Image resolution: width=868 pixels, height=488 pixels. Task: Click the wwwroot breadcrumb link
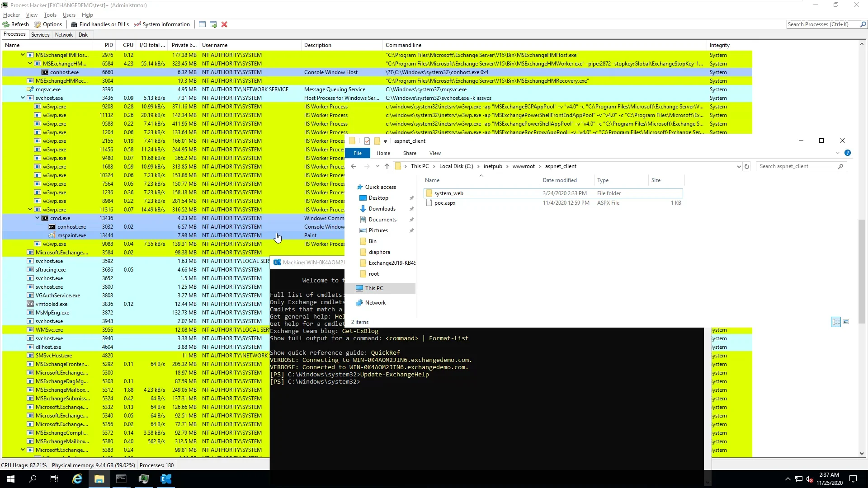(524, 166)
